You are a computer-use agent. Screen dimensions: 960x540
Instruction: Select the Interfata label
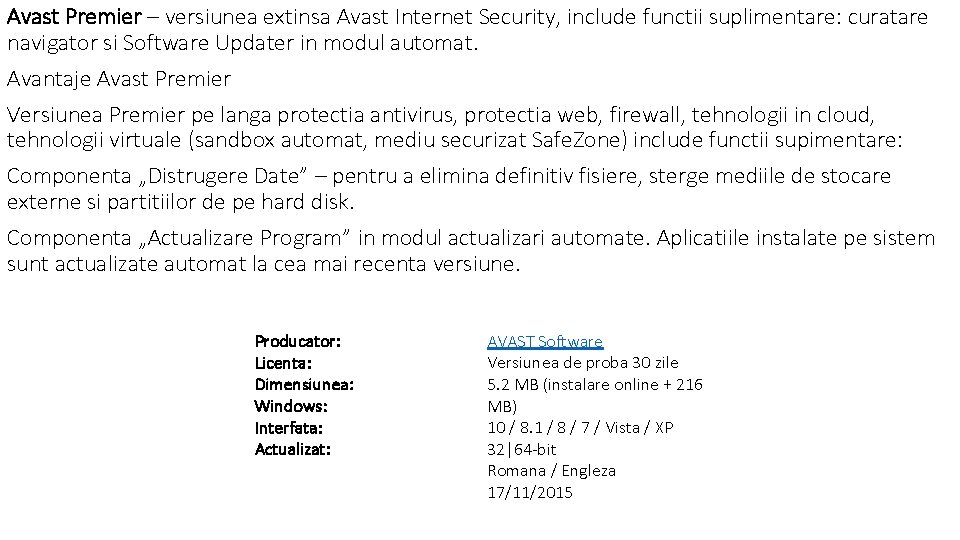289,427
